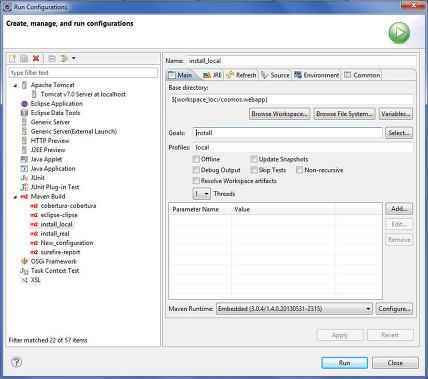Click the Eclipse icon in title bar

point(7,7)
